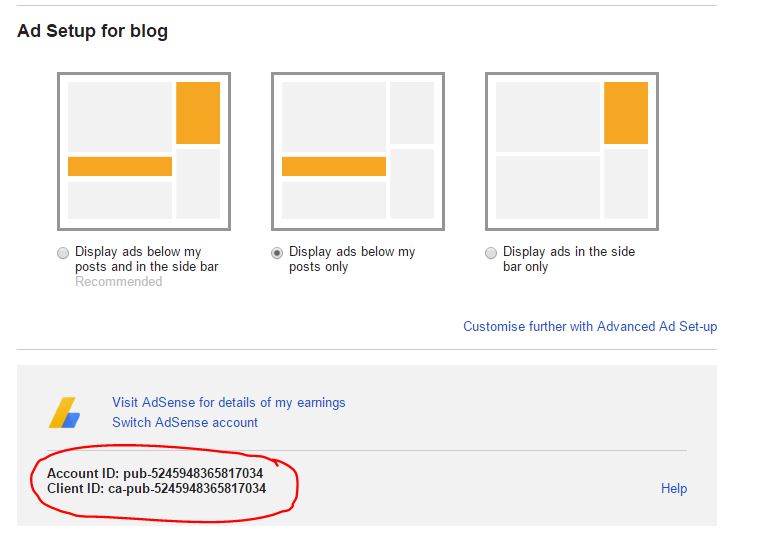Screen dimensions: 767x558
Task: Click 'Switch AdSense account' link
Action: pos(185,422)
